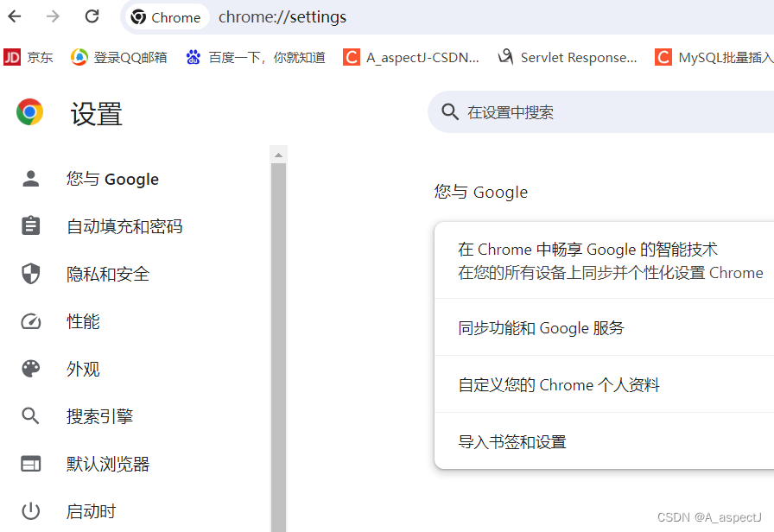Open 导入书签和设置
Screen dimensions: 774x532
(604, 440)
